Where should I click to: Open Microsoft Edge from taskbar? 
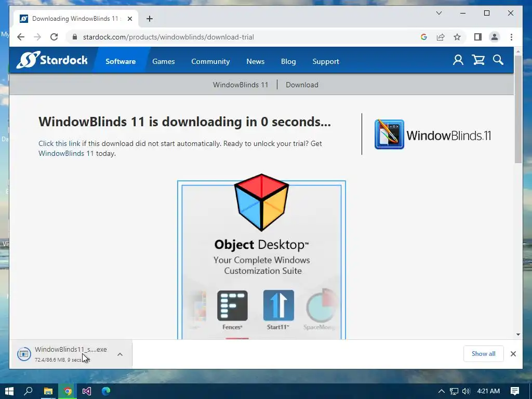click(x=106, y=391)
